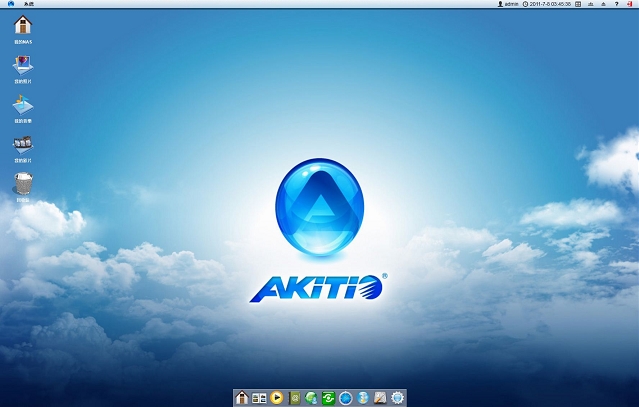This screenshot has height=407, width=639.
Task: Open the gear preferences icon in dock
Action: 397,398
